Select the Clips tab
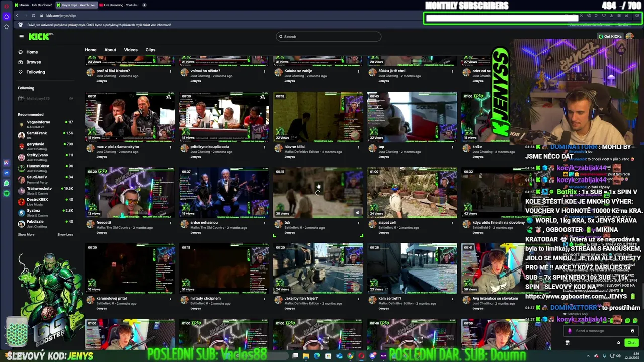This screenshot has width=644, height=362. [x=150, y=50]
